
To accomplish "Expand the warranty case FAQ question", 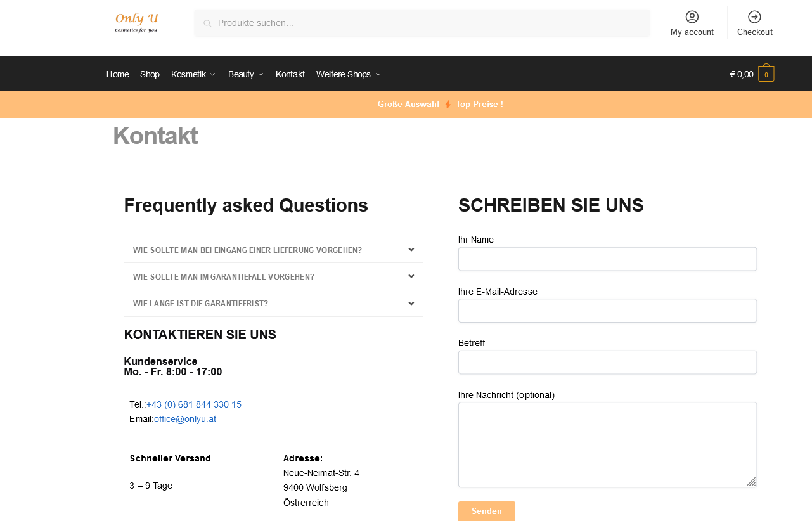I will [x=273, y=276].
